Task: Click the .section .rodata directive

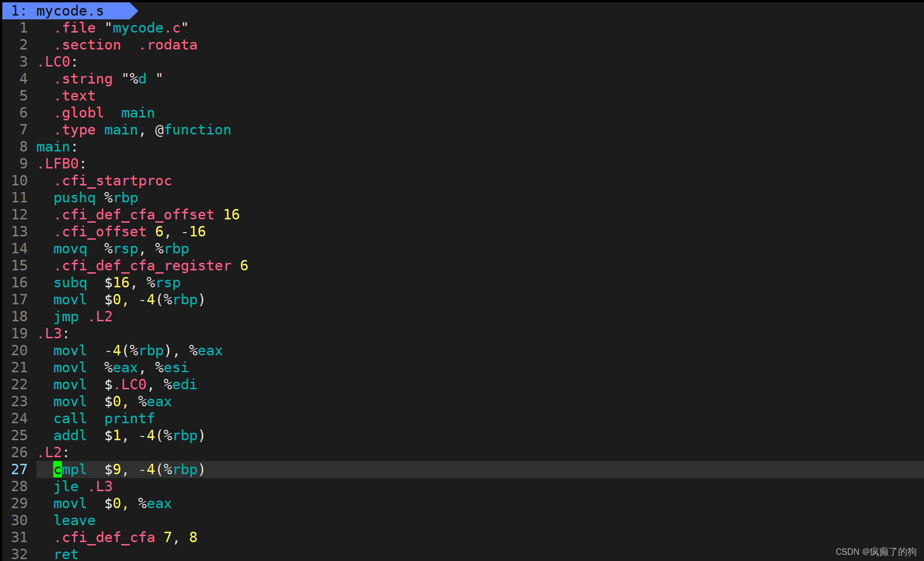Action: point(125,45)
